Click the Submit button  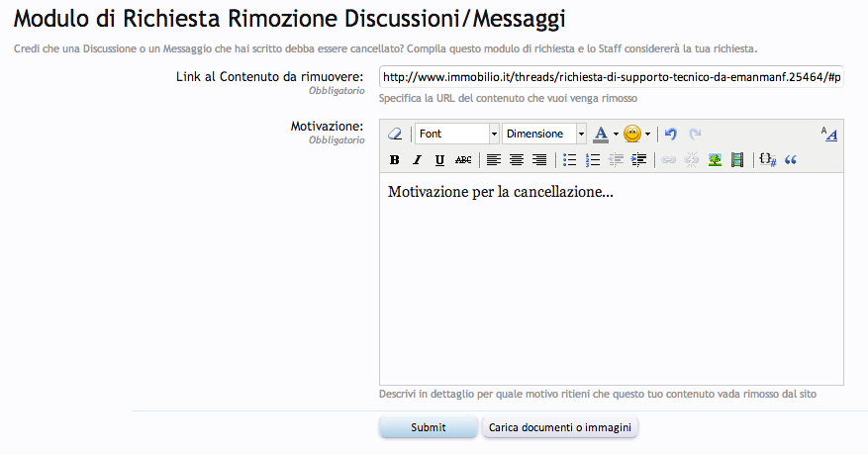428,427
